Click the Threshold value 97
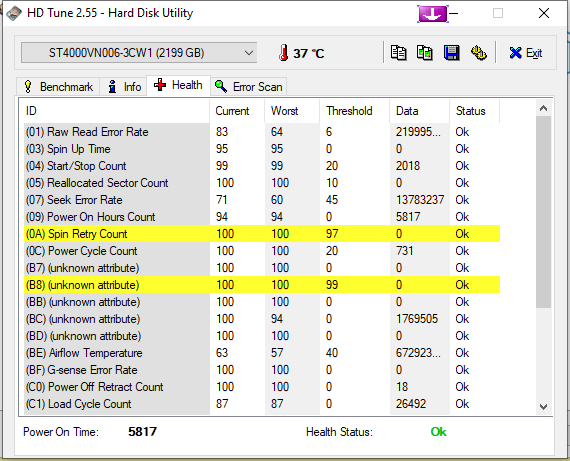 [332, 234]
